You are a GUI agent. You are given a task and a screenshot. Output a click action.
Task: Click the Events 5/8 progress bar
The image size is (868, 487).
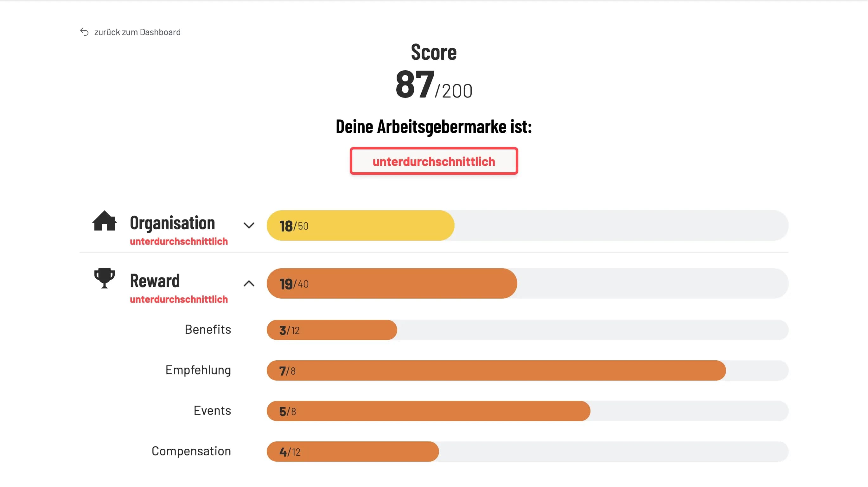coord(528,411)
